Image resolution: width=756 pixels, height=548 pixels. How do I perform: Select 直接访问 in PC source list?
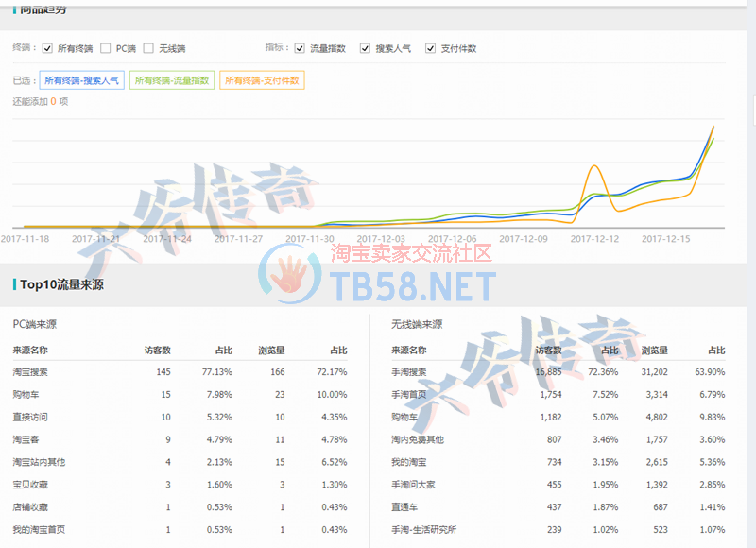30,417
